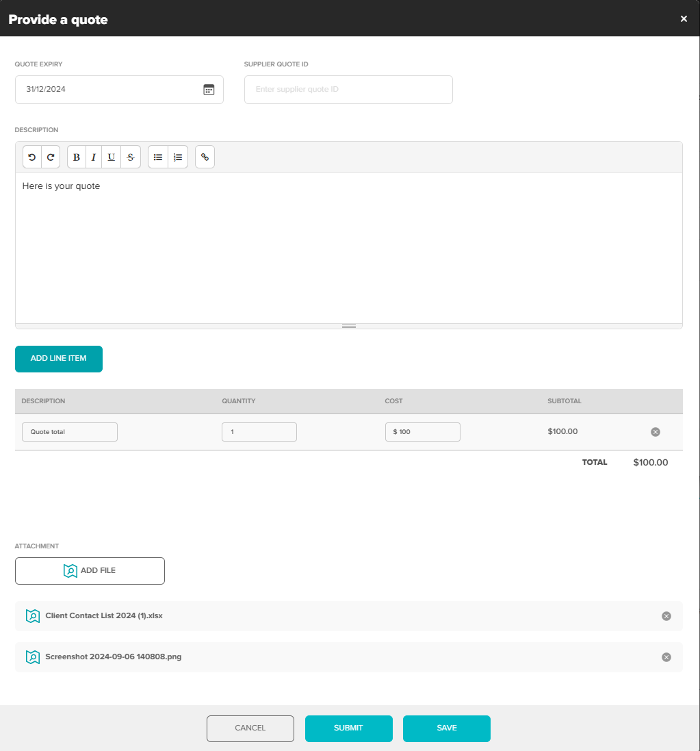Click into the description text area
Screen dimensions: 700x751
pyautogui.click(x=348, y=248)
